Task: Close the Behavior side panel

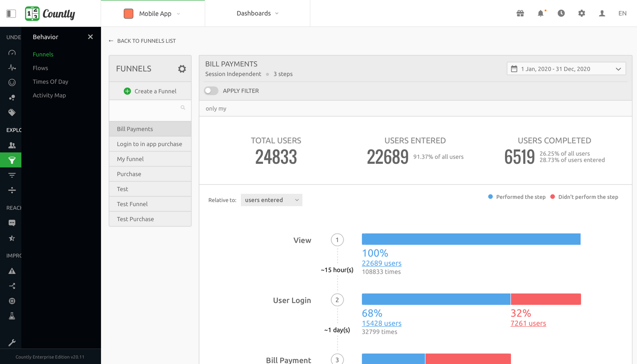Action: (90, 37)
